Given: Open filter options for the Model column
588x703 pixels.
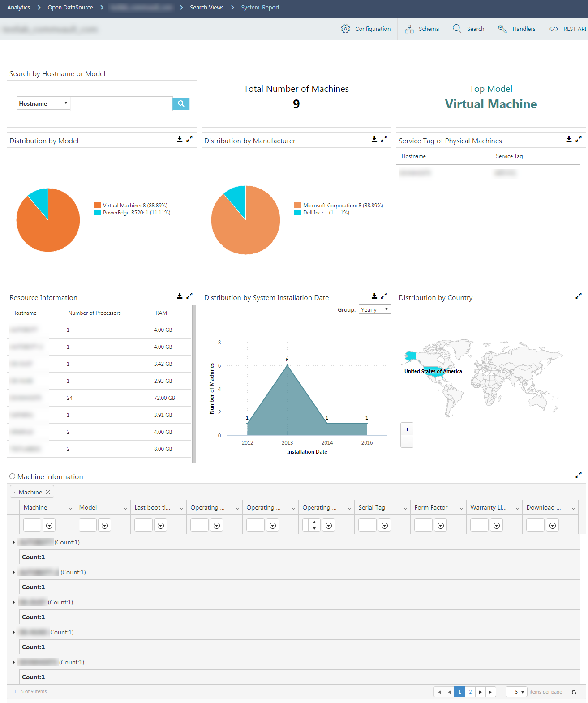Looking at the screenshot, I should (x=105, y=525).
